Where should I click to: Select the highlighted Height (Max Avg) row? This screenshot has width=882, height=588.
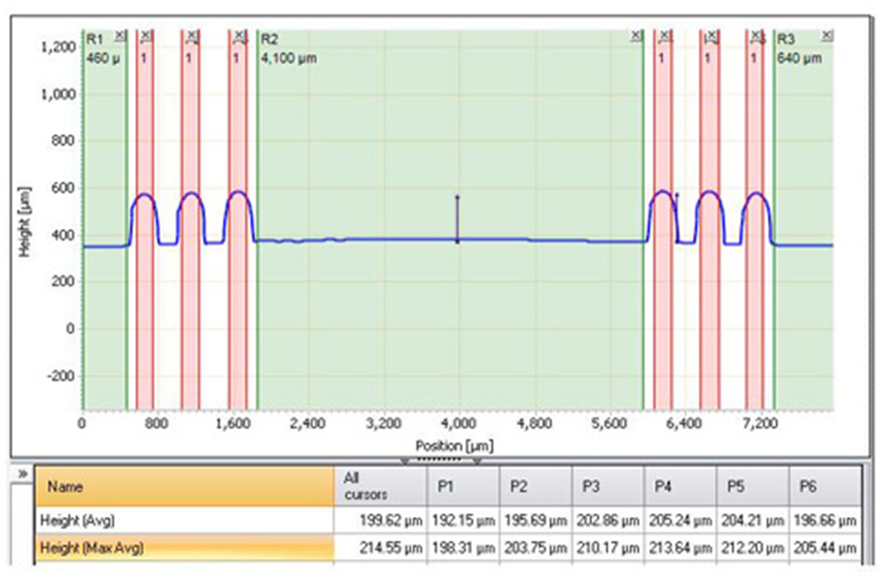pyautogui.click(x=184, y=547)
